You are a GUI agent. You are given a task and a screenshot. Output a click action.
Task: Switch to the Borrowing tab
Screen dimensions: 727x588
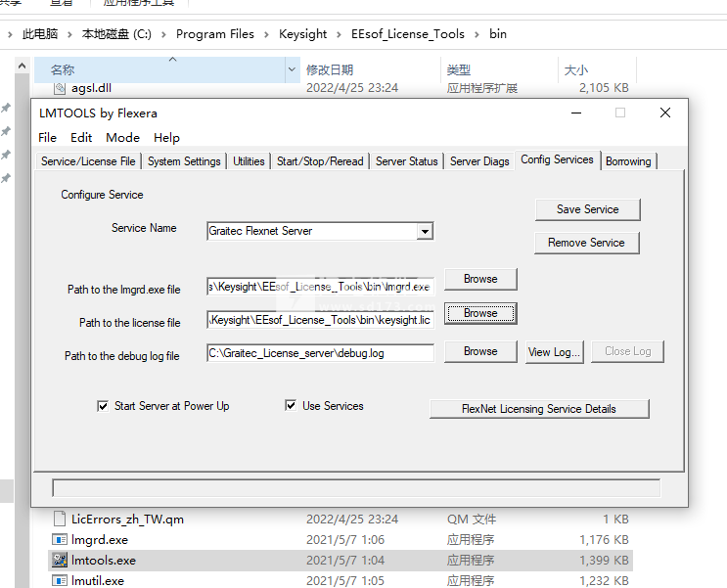click(628, 161)
